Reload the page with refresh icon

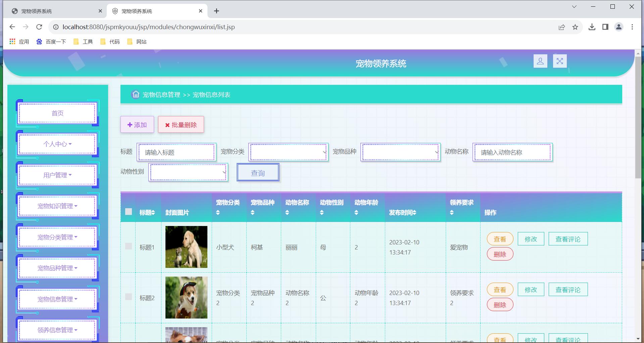[39, 27]
